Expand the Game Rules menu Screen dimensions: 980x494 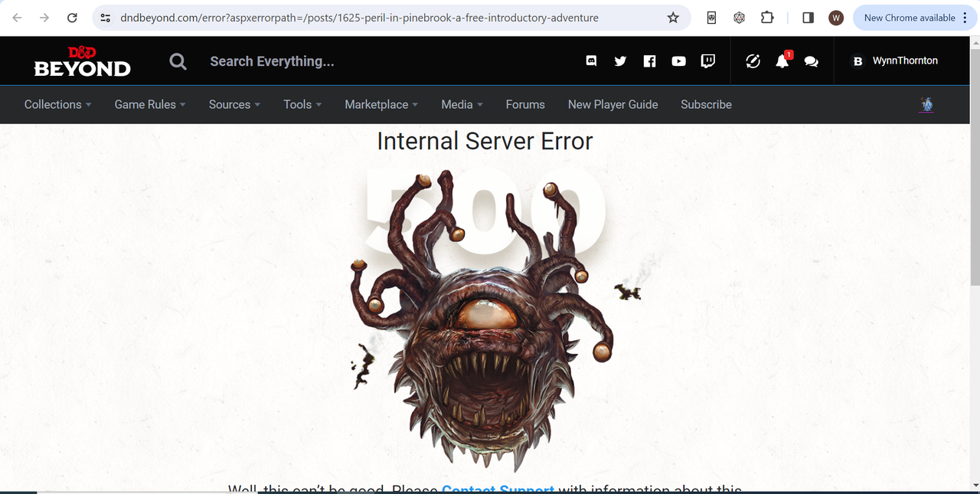(150, 104)
